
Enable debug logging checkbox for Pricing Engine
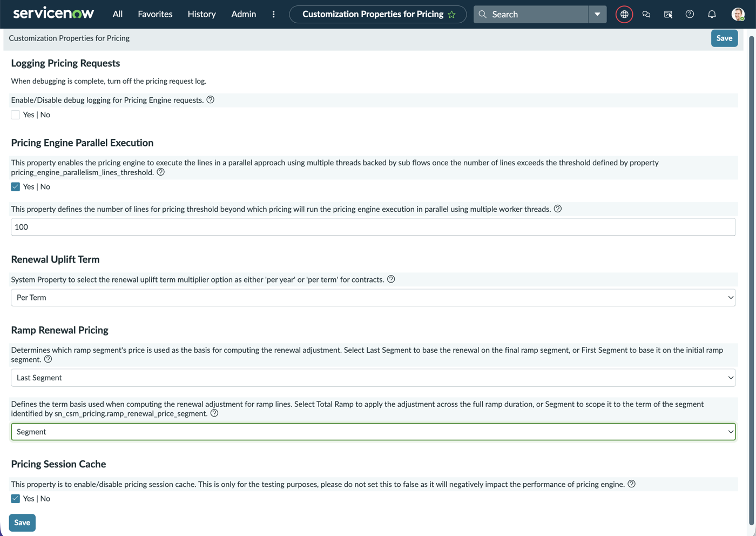point(16,115)
